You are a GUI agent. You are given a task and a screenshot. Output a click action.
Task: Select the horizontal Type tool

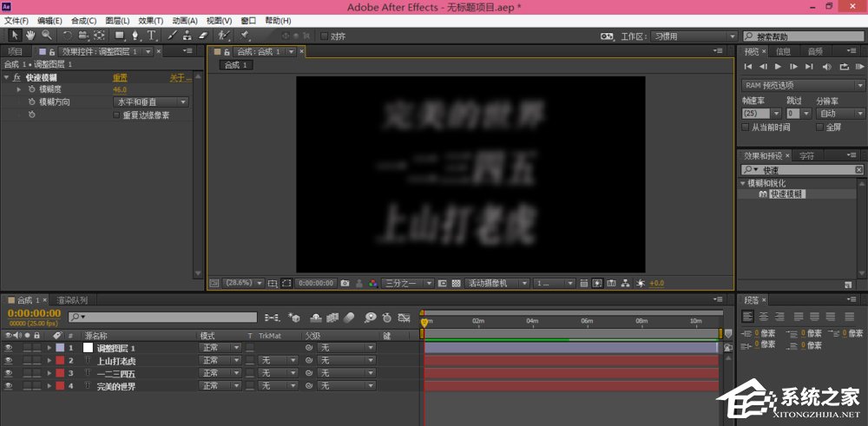pyautogui.click(x=152, y=36)
